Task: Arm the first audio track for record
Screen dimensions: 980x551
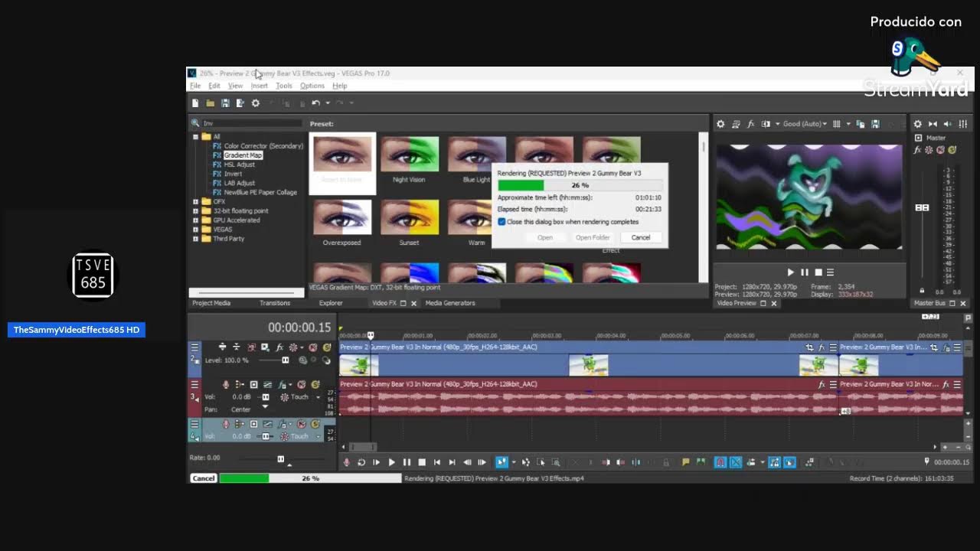Action: pos(226,384)
